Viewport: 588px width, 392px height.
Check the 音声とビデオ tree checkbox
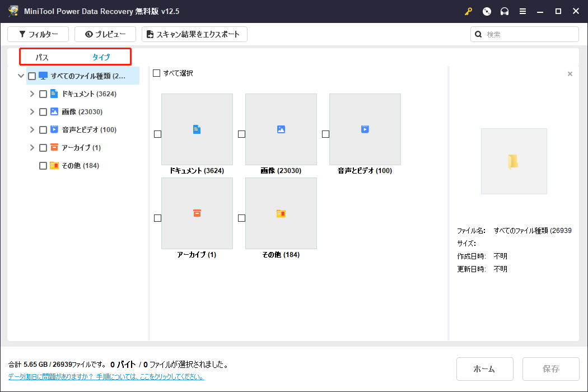tap(43, 130)
